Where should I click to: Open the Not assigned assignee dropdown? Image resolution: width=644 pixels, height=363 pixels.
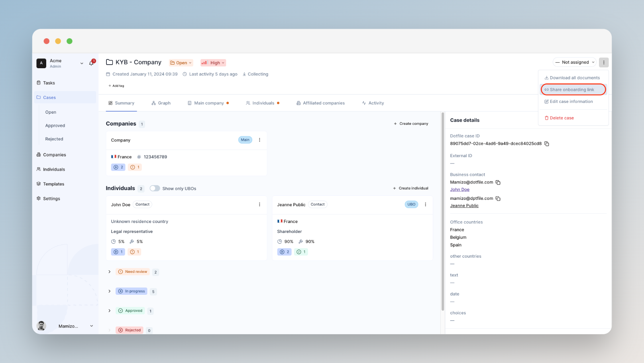pyautogui.click(x=575, y=62)
